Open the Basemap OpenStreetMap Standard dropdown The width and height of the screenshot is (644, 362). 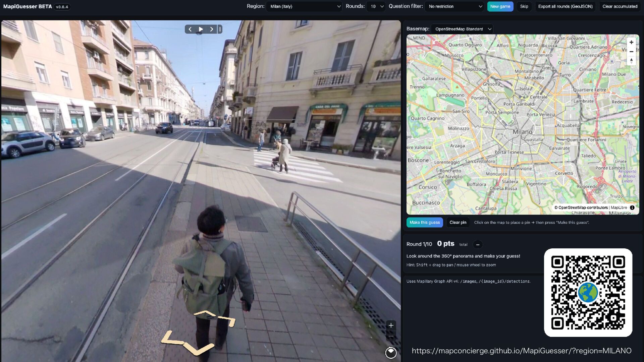(x=462, y=29)
